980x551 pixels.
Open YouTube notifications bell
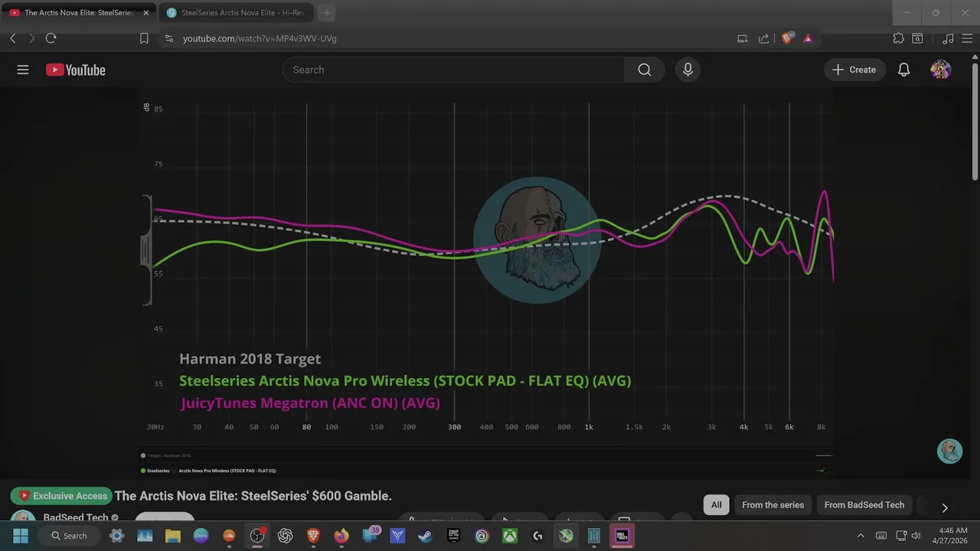[x=904, y=70]
